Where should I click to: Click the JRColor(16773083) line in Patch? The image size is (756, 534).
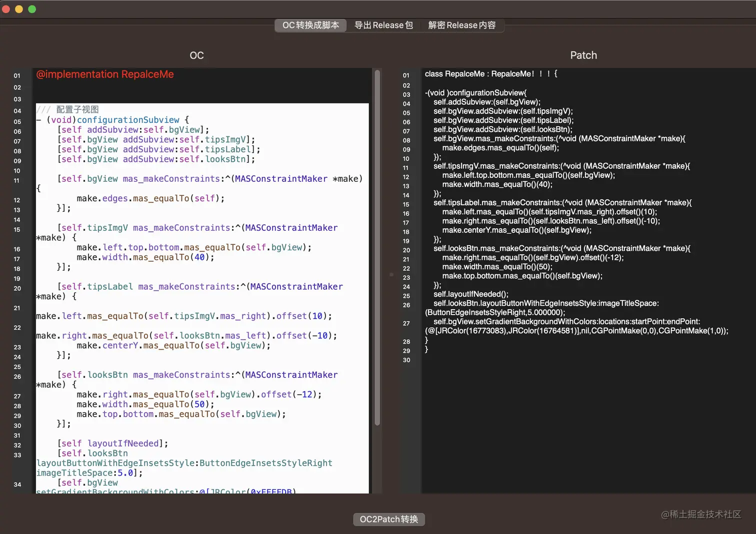(576, 331)
